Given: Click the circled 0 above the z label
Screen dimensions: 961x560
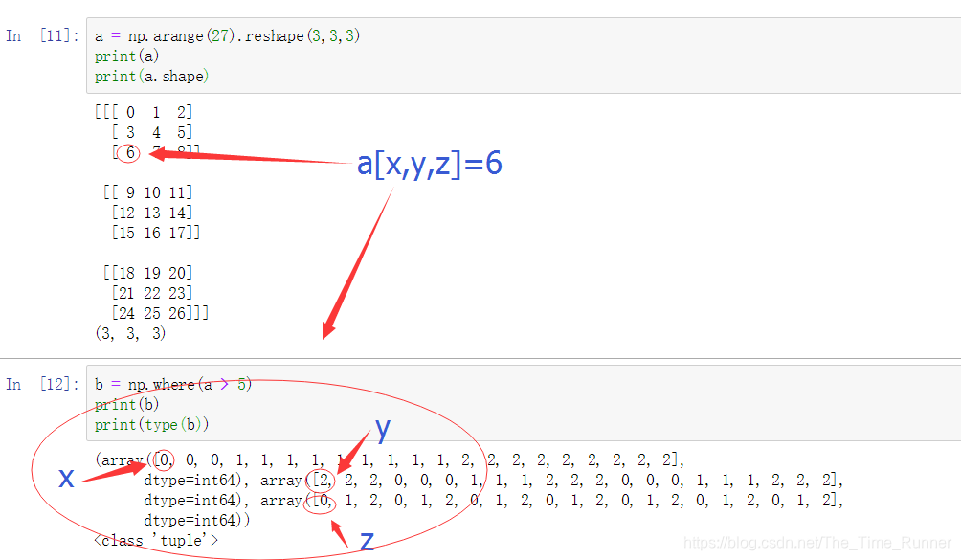Looking at the screenshot, I should 317,500.
